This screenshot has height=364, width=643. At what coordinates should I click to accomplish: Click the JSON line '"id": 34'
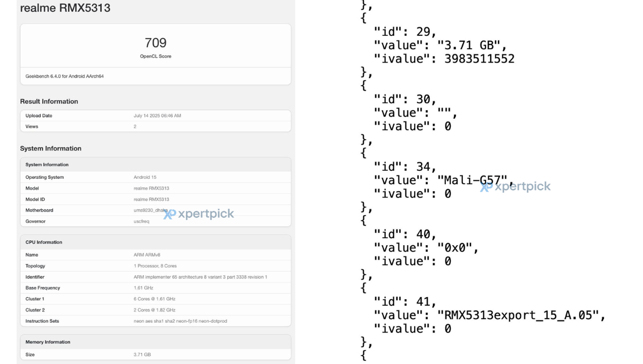(x=405, y=166)
